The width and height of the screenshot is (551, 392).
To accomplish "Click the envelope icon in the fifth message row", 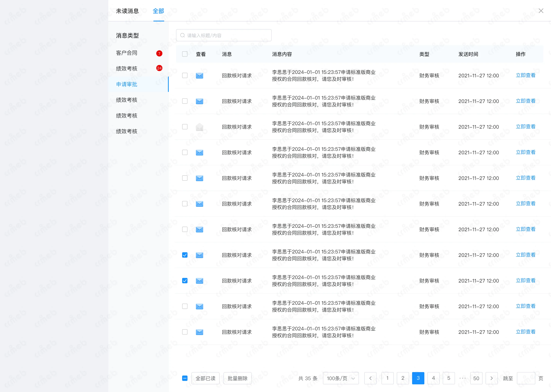I will [x=199, y=178].
